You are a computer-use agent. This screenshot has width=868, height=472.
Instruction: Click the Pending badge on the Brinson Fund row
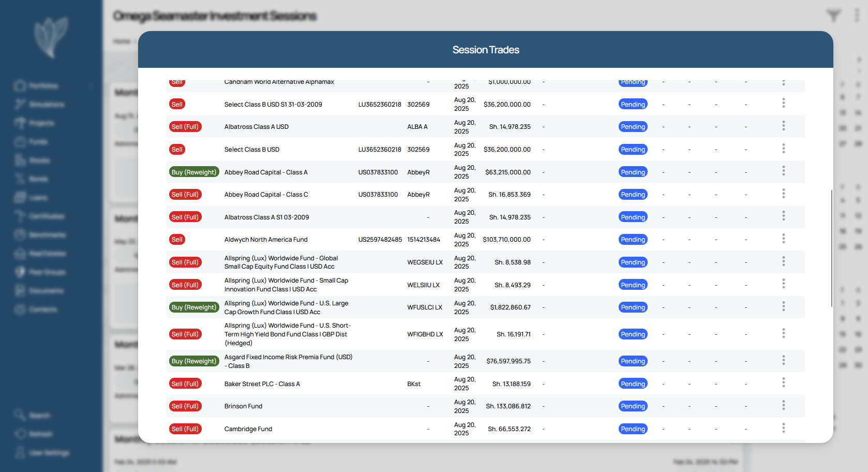(x=633, y=406)
